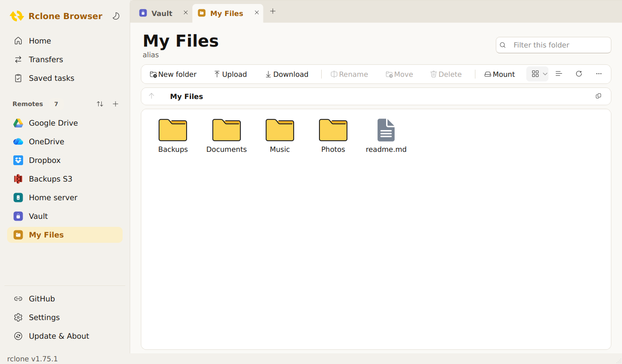Open Settings in the sidebar
Image resolution: width=622 pixels, height=364 pixels.
(65, 317)
